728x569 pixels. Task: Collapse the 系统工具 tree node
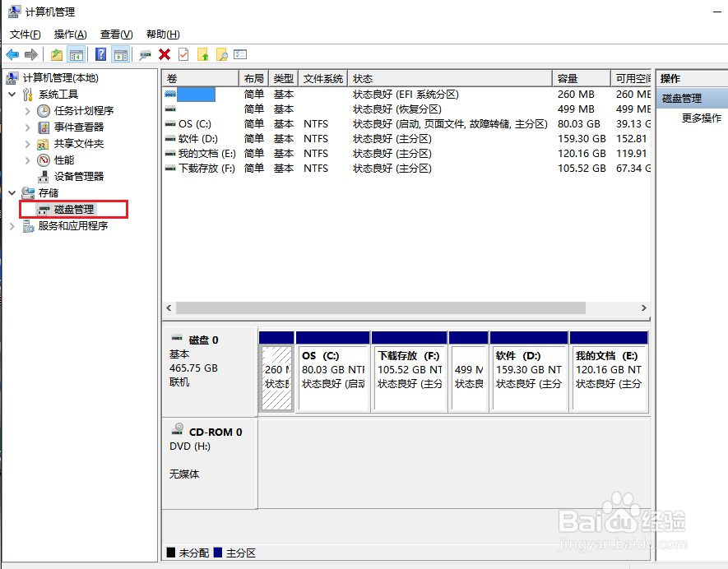click(x=12, y=95)
